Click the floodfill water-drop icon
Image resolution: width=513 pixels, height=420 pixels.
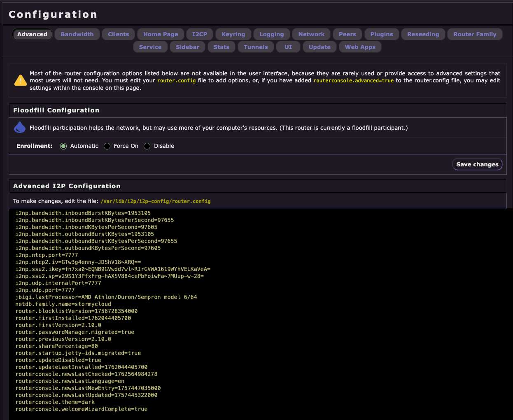coord(20,127)
